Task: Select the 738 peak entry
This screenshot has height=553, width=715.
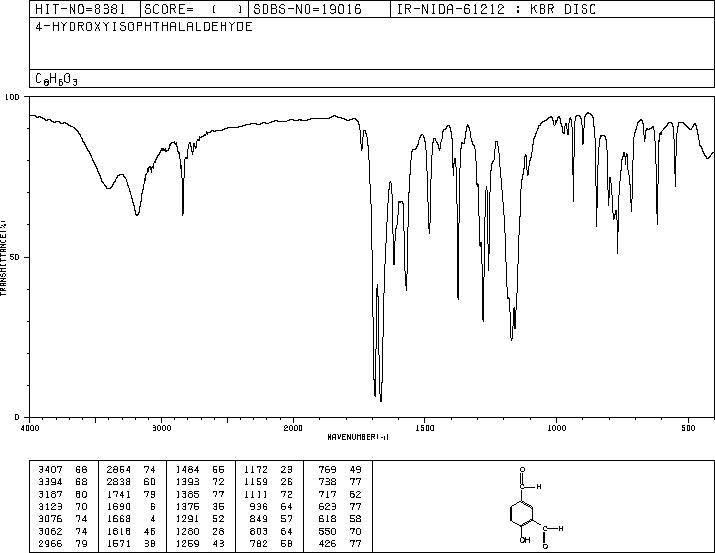Action: [x=340, y=482]
